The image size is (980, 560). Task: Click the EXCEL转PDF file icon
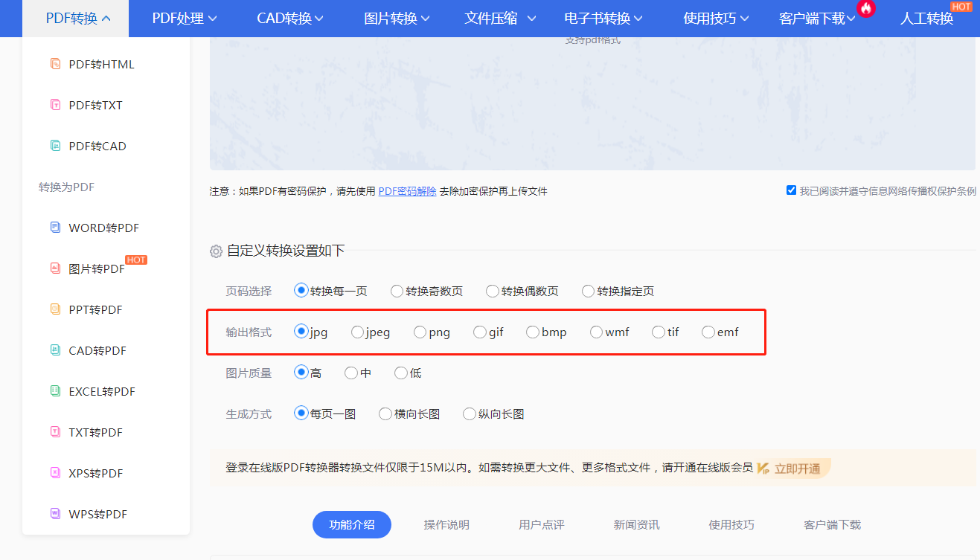click(55, 391)
